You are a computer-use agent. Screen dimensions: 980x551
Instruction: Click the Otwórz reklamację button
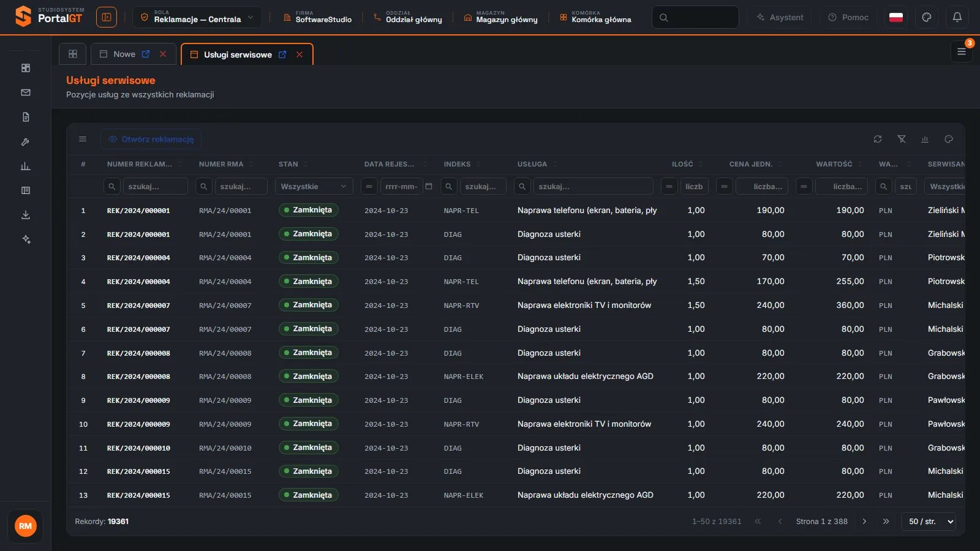tap(151, 139)
